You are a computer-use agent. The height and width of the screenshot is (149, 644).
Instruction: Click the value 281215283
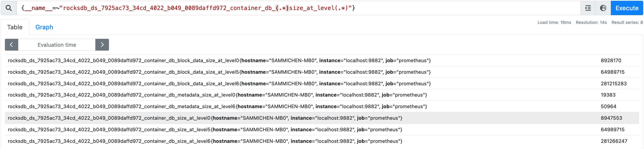(x=614, y=83)
